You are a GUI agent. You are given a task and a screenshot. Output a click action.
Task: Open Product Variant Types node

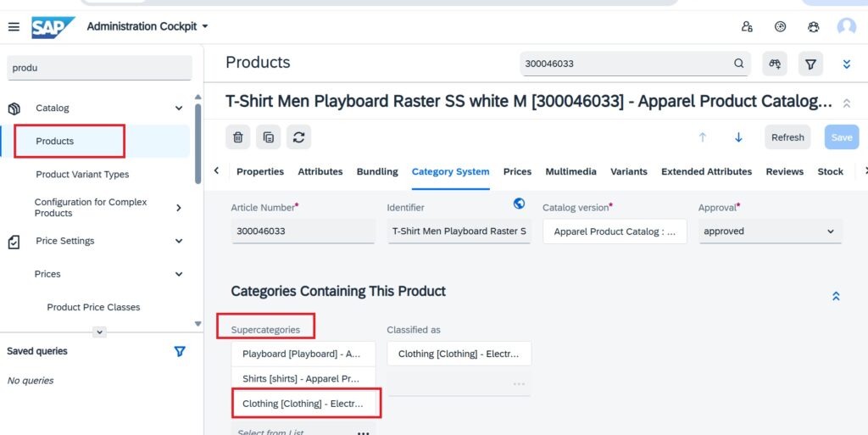[82, 175]
